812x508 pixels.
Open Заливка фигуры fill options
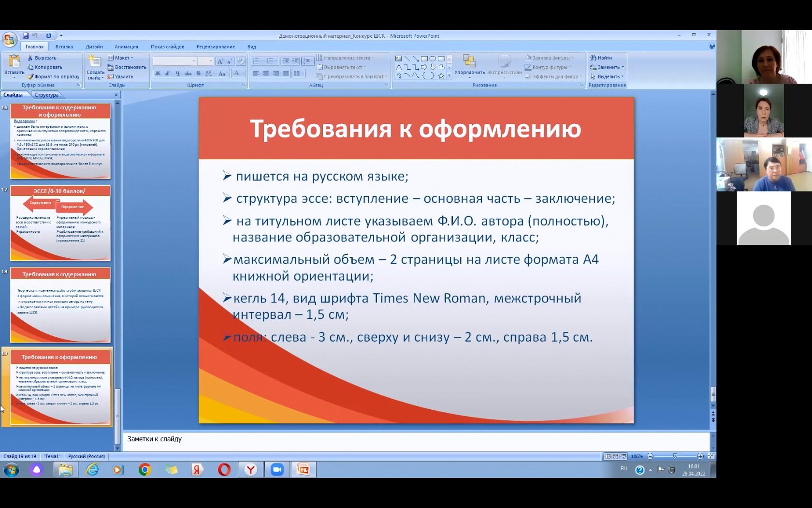[550, 58]
